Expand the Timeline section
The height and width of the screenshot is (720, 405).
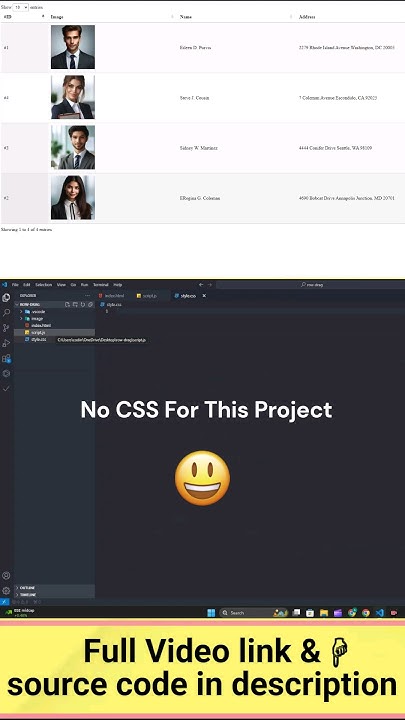[x=26, y=595]
